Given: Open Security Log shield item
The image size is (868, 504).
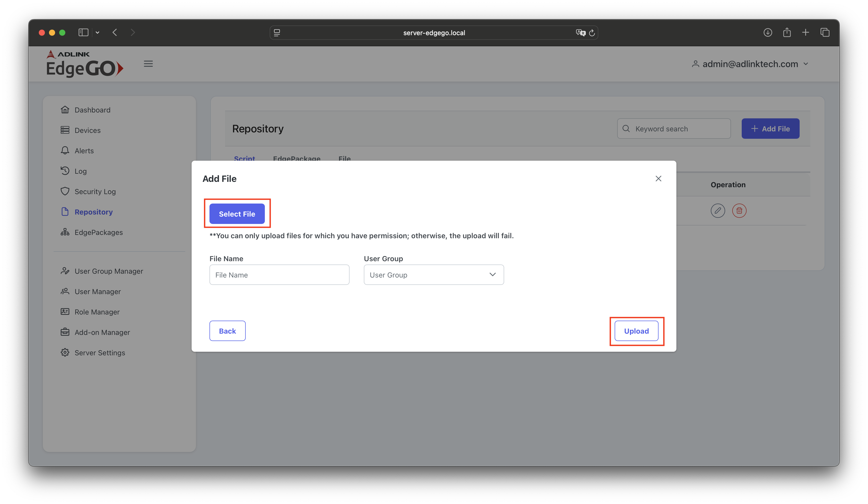Looking at the screenshot, I should tap(95, 192).
